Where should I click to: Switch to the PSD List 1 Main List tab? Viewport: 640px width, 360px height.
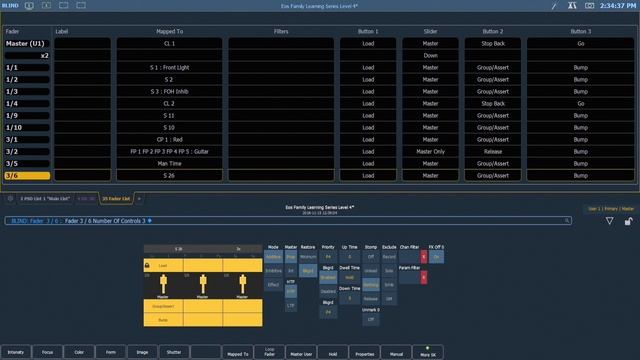(45, 199)
